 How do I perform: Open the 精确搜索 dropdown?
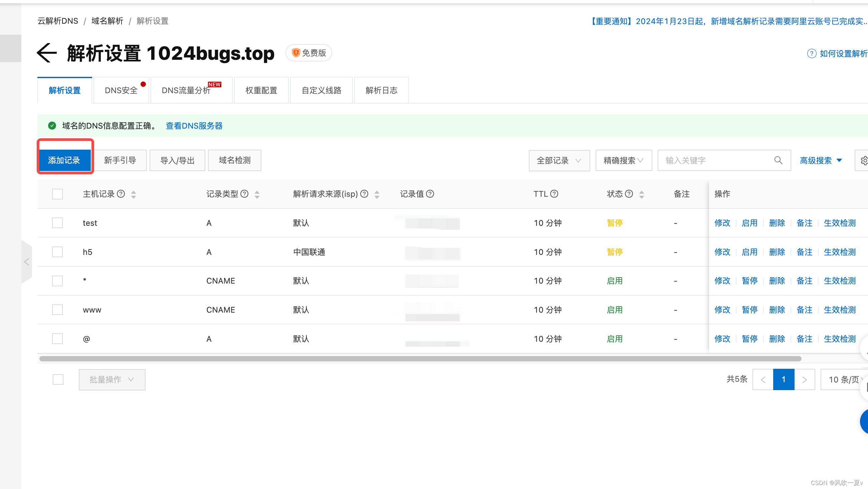tap(624, 161)
